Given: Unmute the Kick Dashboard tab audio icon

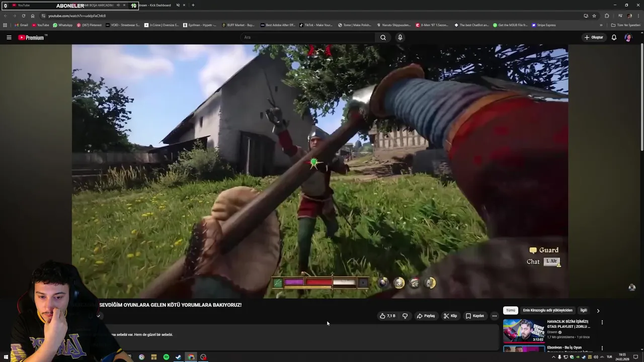Looking at the screenshot, I should (x=178, y=5).
